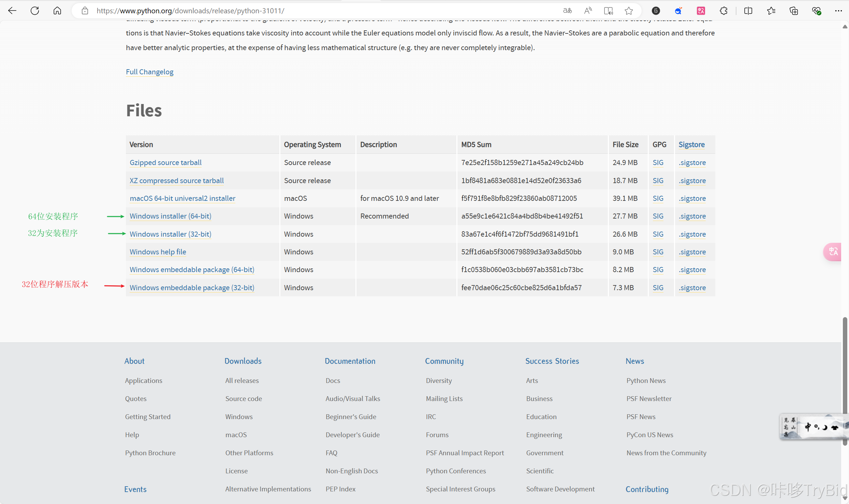Open the pink translation extension icon in toolbar
This screenshot has width=849, height=504.
click(701, 11)
